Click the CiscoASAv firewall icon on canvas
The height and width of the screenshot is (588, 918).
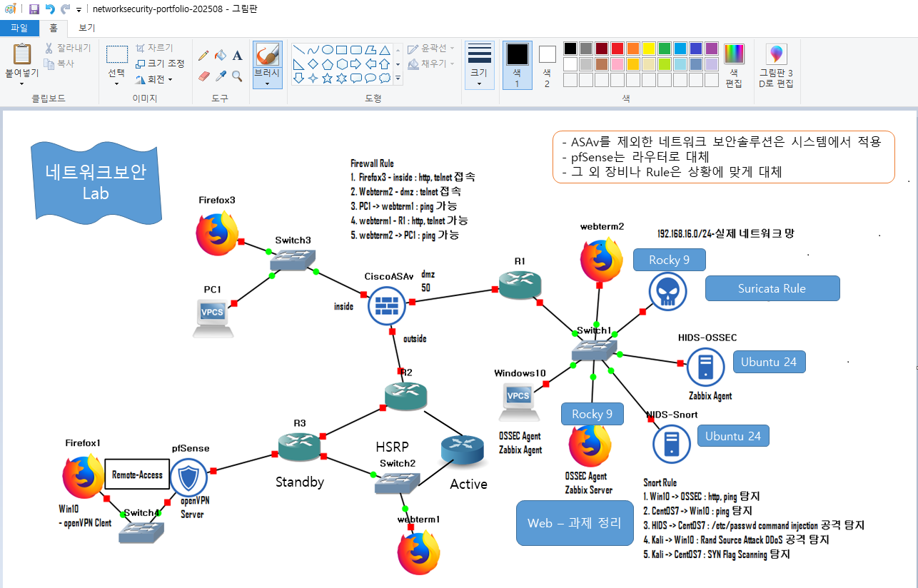(x=386, y=307)
